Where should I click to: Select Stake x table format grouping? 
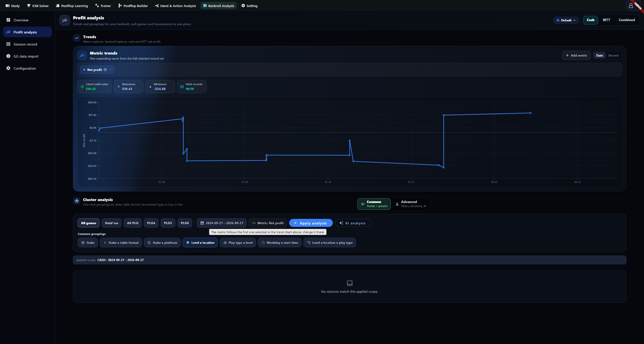(121, 242)
